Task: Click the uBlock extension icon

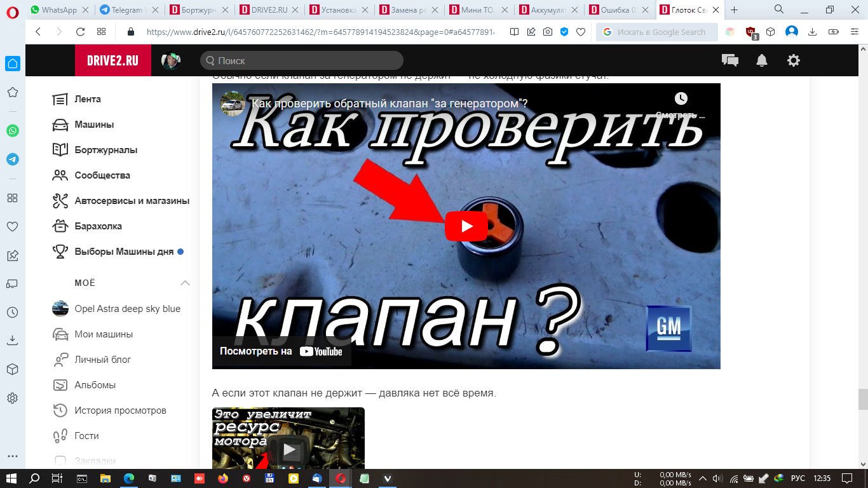Action: click(x=751, y=32)
